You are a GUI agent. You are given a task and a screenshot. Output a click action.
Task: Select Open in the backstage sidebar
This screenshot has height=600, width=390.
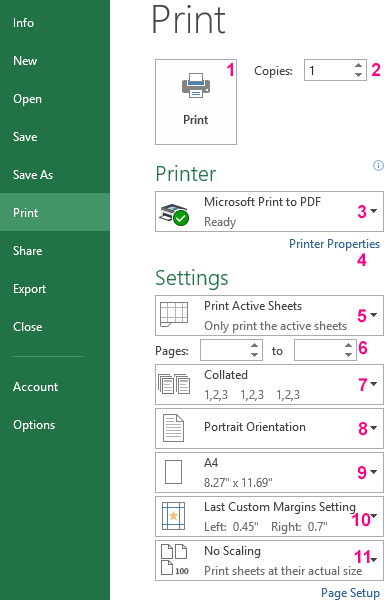click(55, 99)
